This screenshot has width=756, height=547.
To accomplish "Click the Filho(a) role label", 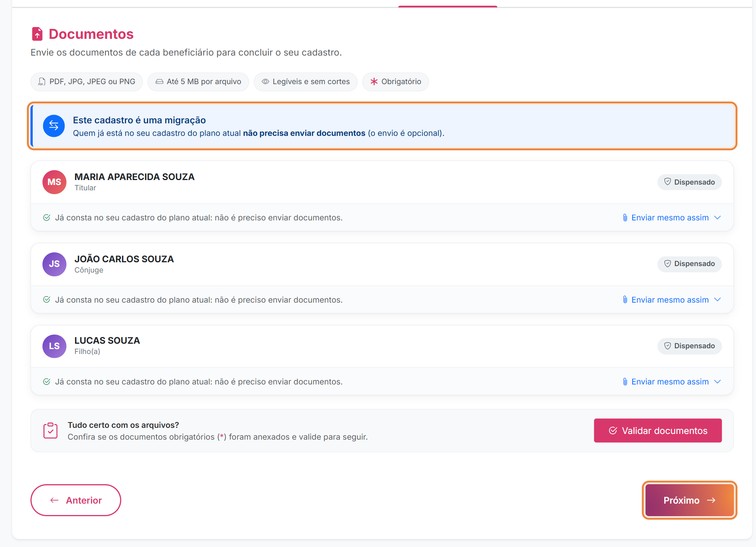I will tap(87, 352).
